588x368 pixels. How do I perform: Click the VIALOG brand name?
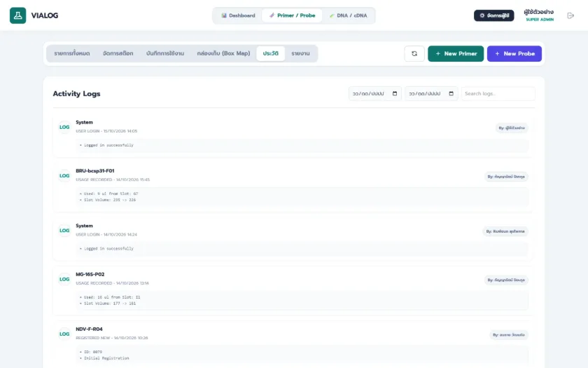pyautogui.click(x=45, y=15)
